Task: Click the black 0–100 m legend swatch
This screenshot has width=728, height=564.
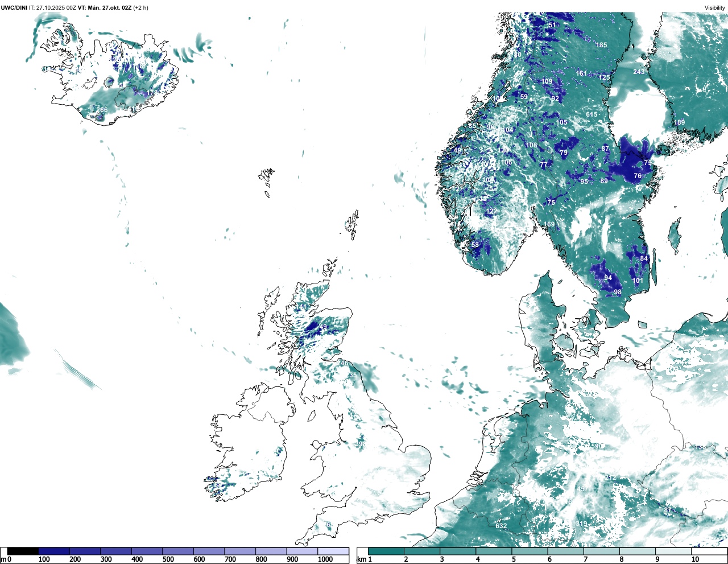Action: 23,551
